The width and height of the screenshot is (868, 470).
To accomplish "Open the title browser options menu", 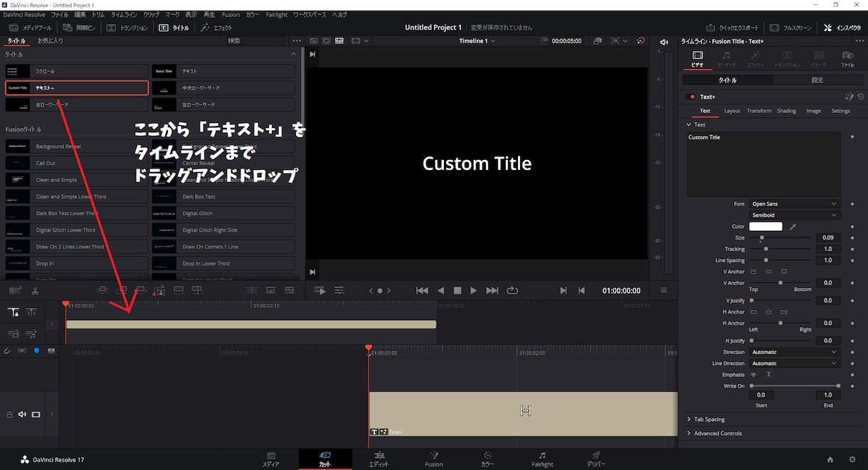I will (297, 41).
